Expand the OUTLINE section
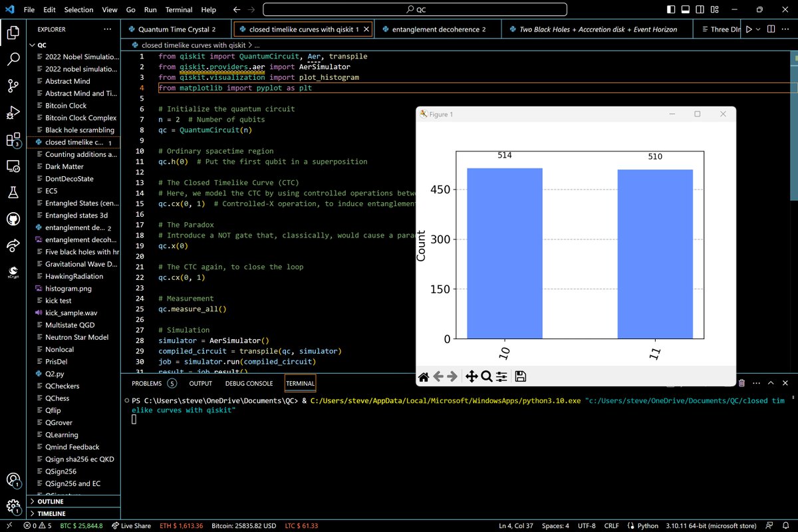Image resolution: width=798 pixels, height=532 pixels. coord(51,501)
